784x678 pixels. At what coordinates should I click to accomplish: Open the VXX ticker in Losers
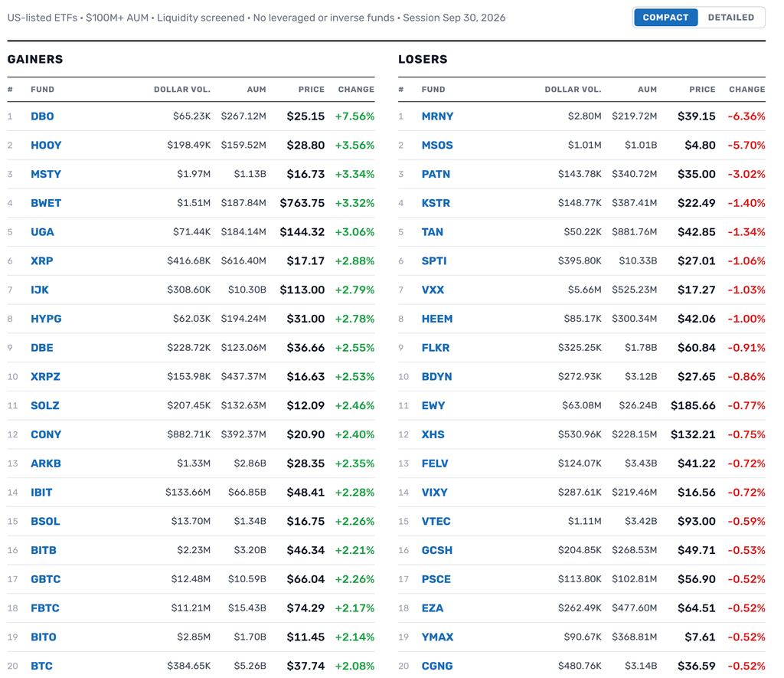433,290
